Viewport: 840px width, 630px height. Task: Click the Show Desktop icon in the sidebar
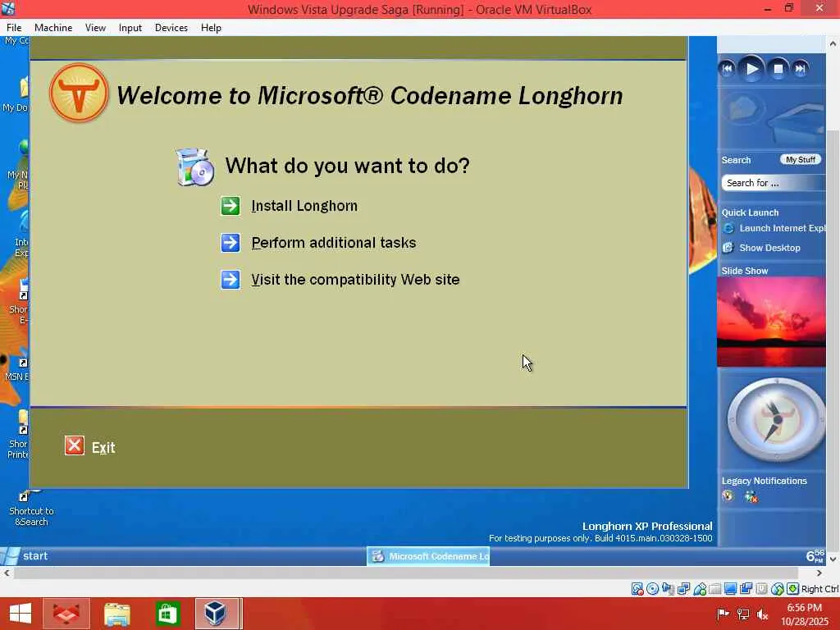click(728, 248)
